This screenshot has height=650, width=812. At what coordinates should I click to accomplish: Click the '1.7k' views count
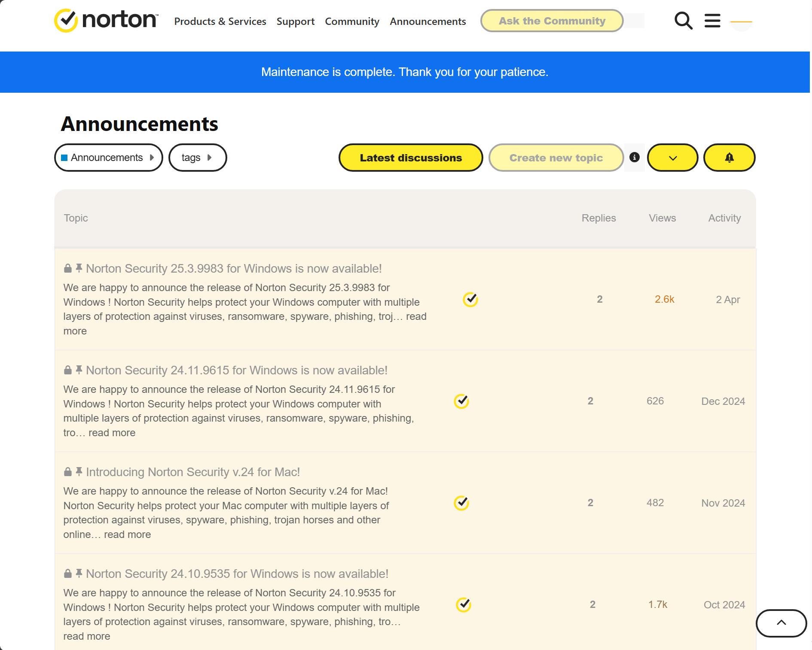658,604
